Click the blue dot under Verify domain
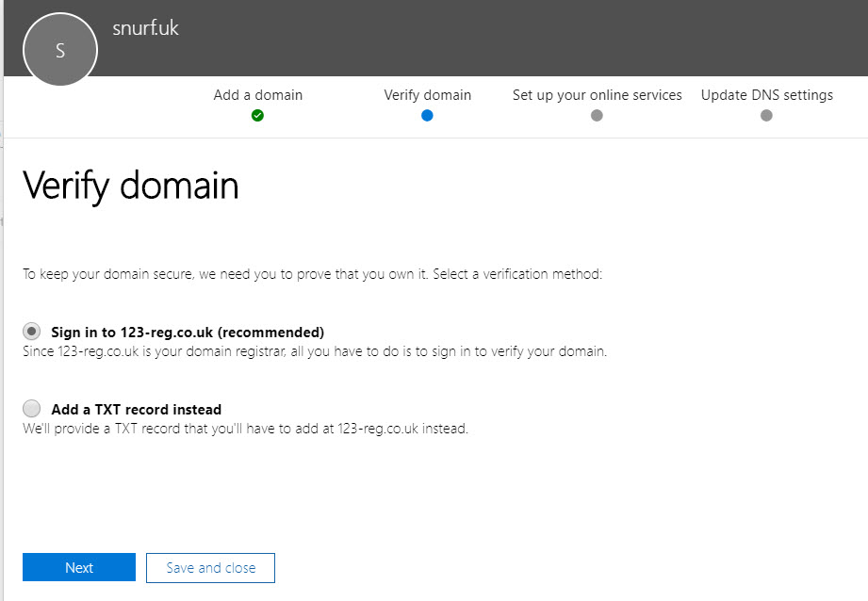This screenshot has height=601, width=868. tap(427, 115)
